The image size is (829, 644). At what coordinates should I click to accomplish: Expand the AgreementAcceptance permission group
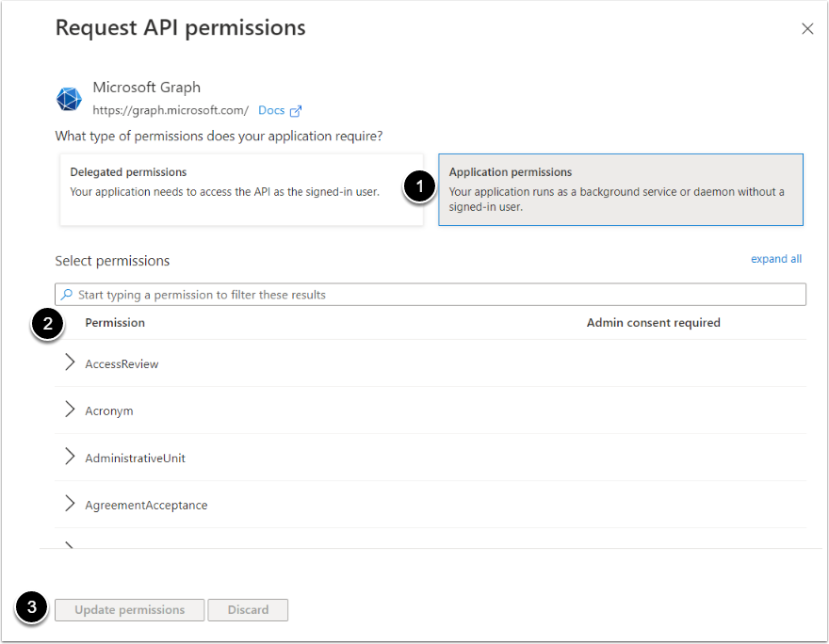70,505
